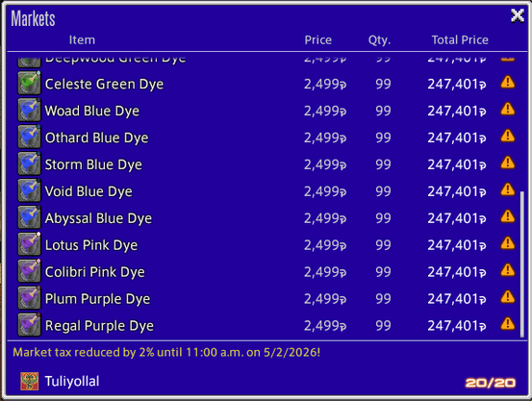
Task: Click the 2,499 price of Lotus Pink Dye
Action: [325, 245]
